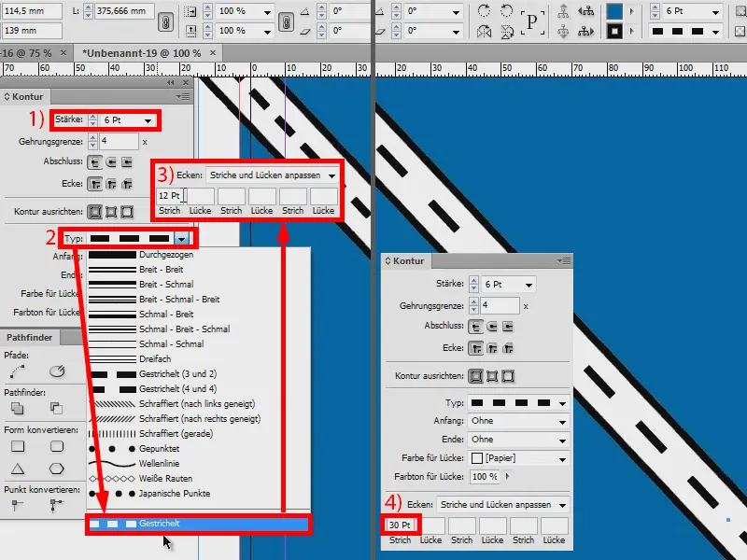The image size is (747, 560).
Task: Choose butt cap Abschluss in the left Kontur panel
Action: pos(95,162)
